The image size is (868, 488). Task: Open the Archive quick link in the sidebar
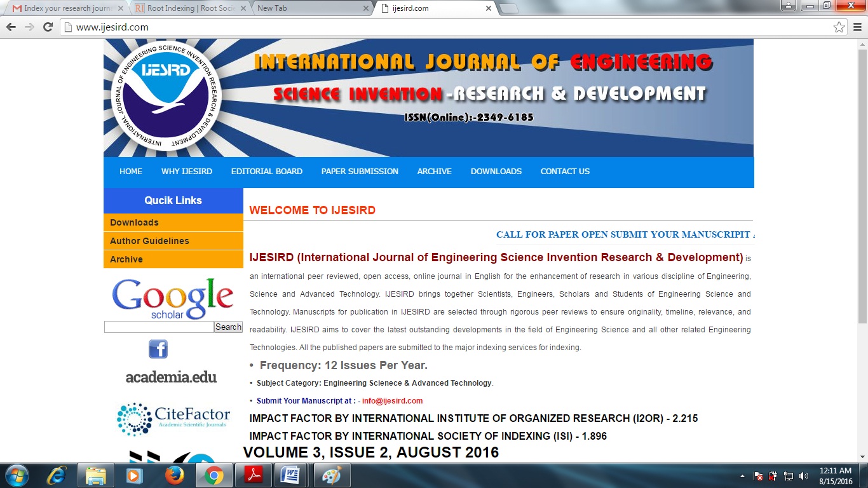coord(173,259)
